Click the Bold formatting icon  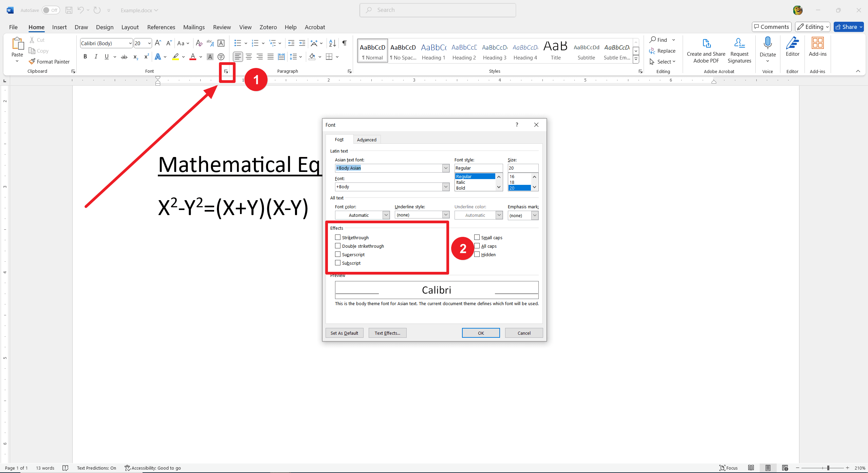[85, 57]
